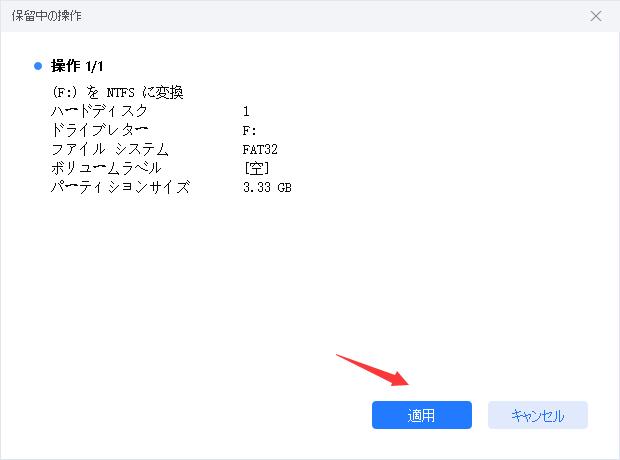Image resolution: width=620 pixels, height=460 pixels.
Task: Select the 操作 1/1 heading
Action: tap(77, 66)
